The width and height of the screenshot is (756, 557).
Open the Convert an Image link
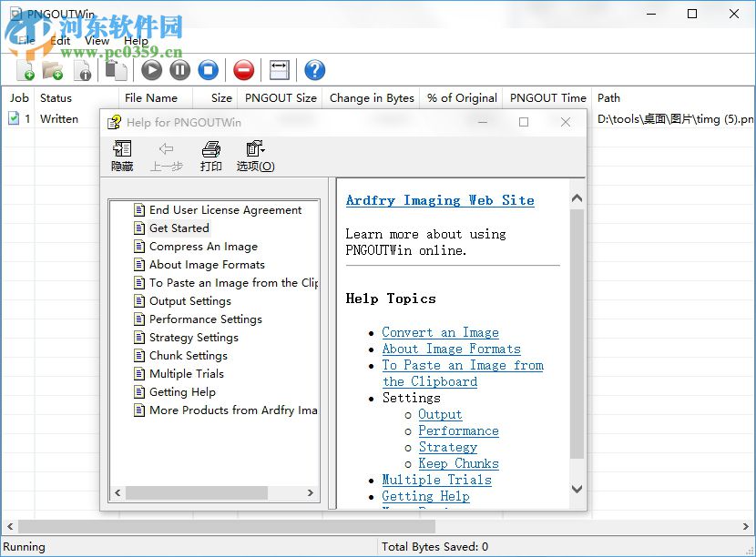pyautogui.click(x=440, y=332)
